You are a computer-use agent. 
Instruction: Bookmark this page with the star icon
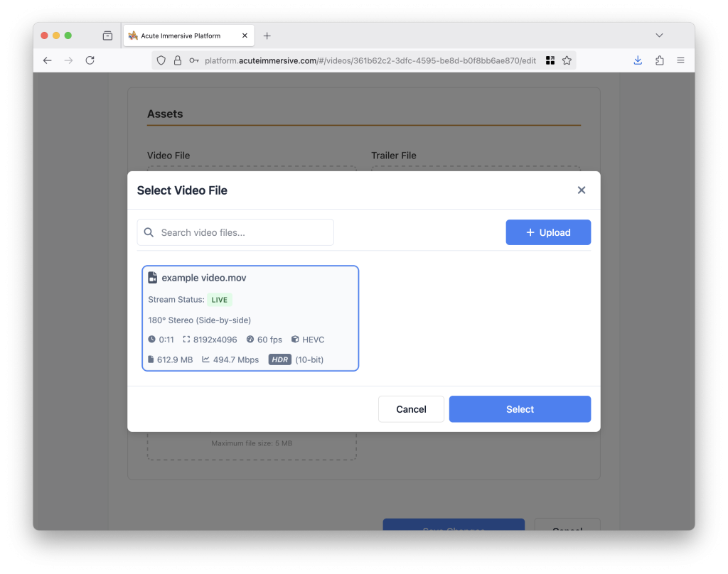click(567, 60)
